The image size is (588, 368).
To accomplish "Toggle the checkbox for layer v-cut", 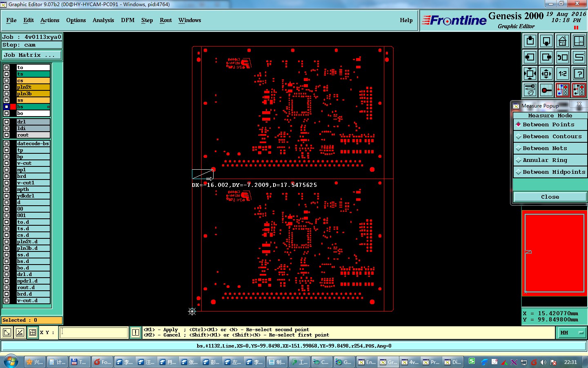I will click(x=7, y=163).
